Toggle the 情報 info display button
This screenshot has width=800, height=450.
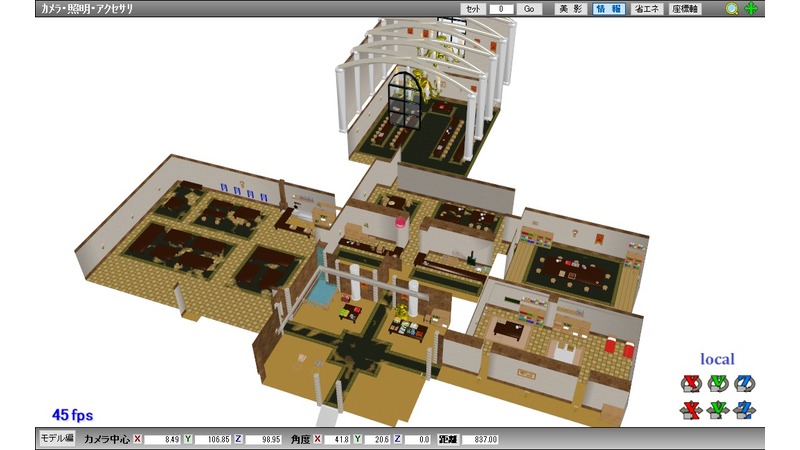click(x=609, y=9)
